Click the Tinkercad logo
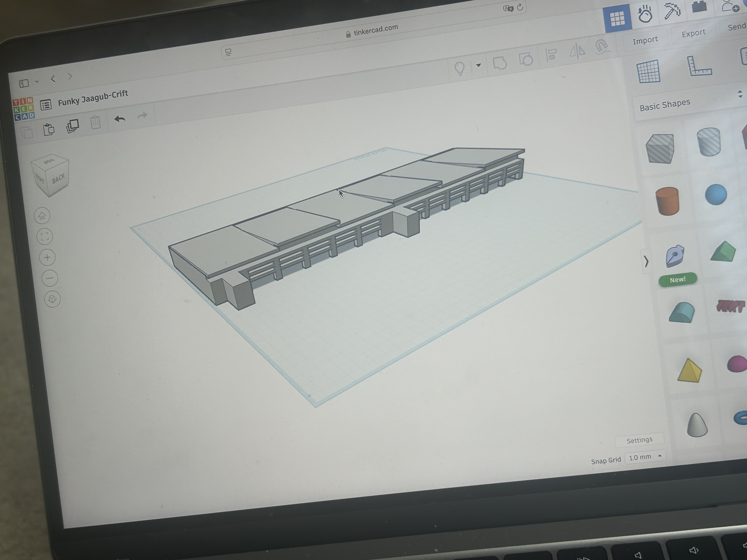Viewport: 747px width, 560px height. click(24, 109)
